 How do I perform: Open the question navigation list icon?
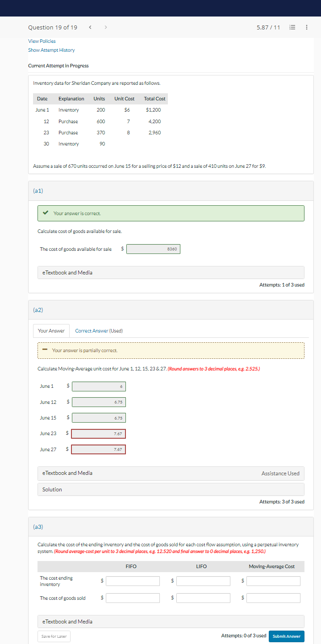[292, 27]
